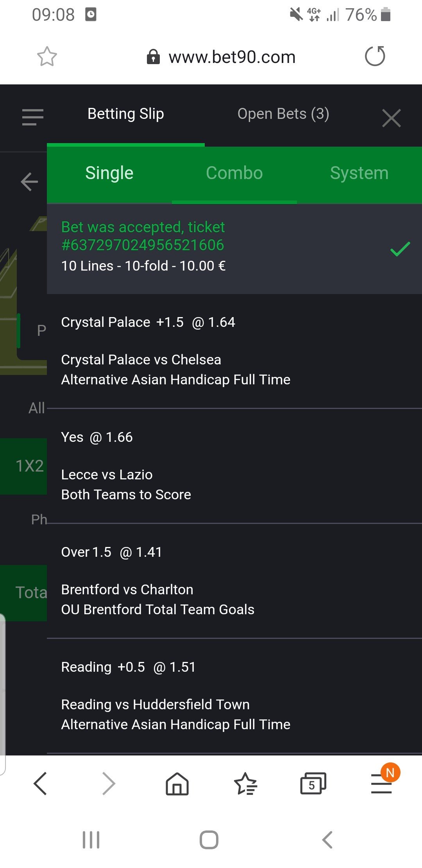Tap the left back arrow beside Single
Viewport: 422px width, 868px height.
[x=29, y=182]
